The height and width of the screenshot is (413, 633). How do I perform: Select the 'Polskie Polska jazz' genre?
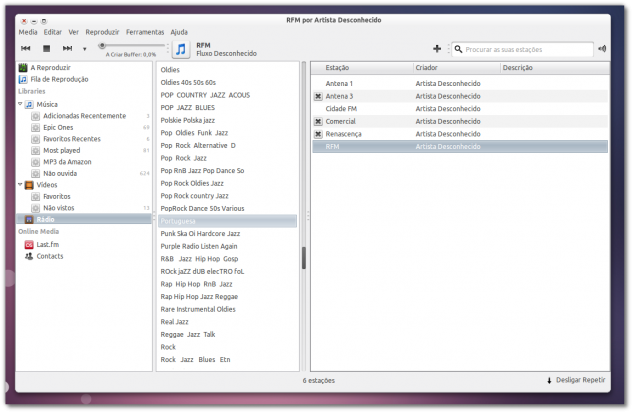pos(188,120)
